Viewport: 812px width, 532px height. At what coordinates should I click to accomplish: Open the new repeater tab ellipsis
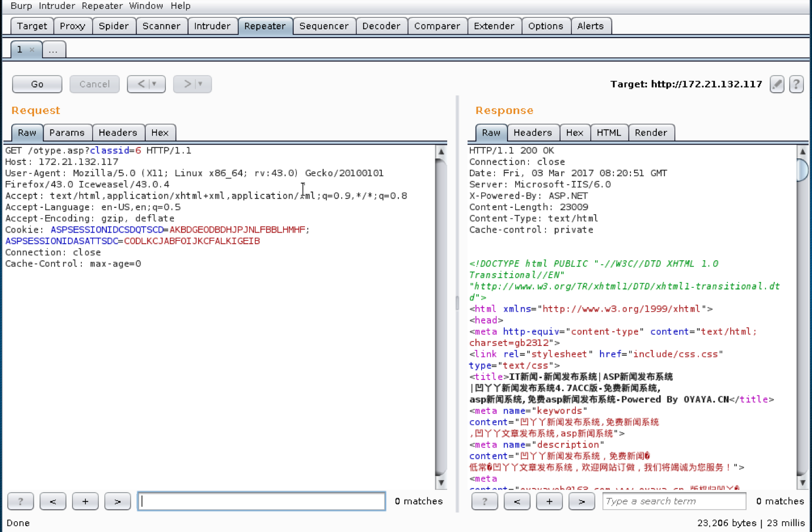click(53, 50)
